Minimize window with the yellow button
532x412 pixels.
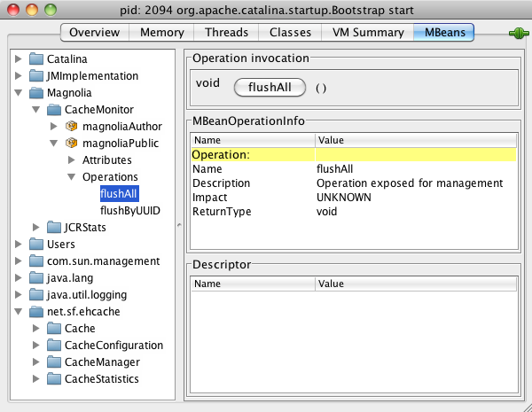(x=32, y=10)
